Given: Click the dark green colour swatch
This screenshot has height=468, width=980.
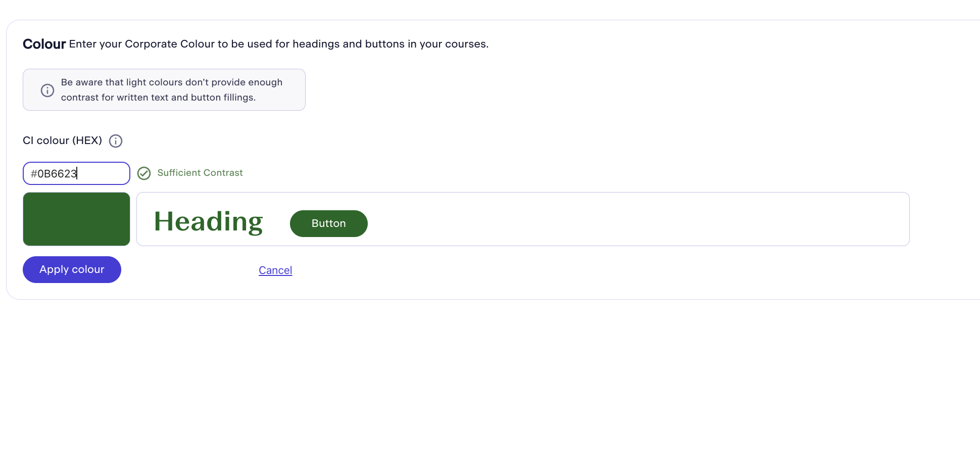Looking at the screenshot, I should coord(76,219).
